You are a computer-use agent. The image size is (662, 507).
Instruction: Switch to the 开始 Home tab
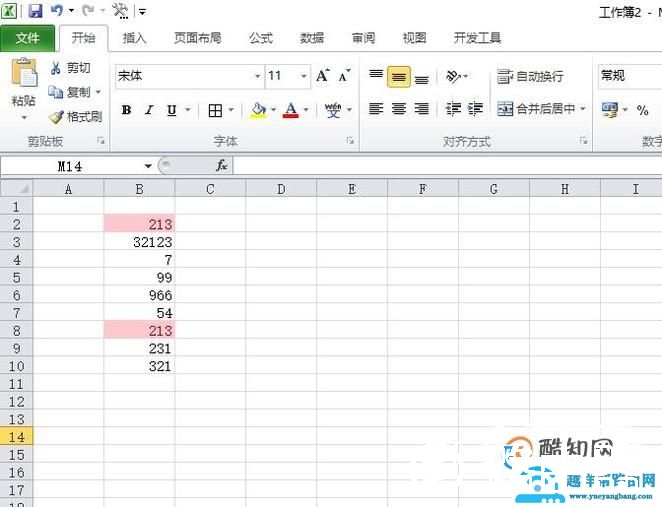[83, 38]
